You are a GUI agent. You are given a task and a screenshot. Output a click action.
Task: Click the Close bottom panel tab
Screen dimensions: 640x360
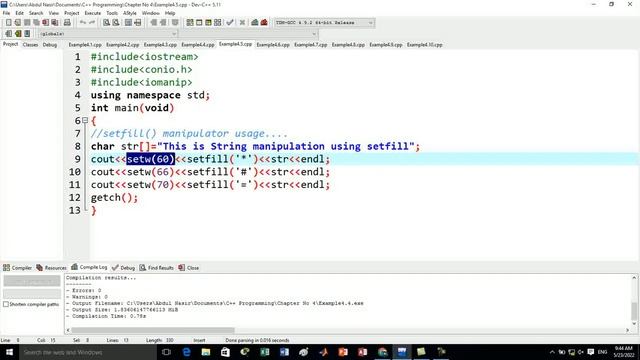click(189, 268)
